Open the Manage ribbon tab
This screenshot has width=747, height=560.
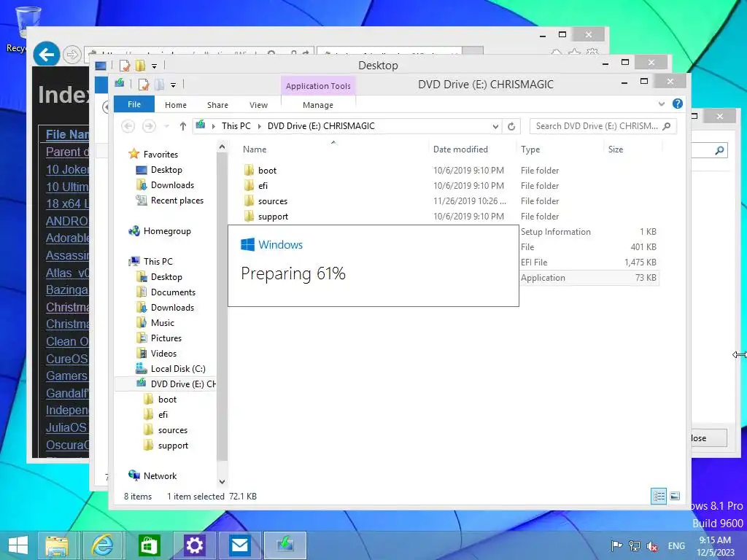[318, 105]
